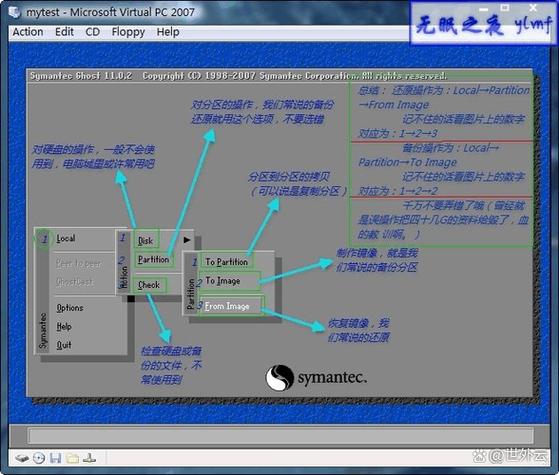This screenshot has width=559, height=475.
Task: Click the Symantec logo
Action: pyautogui.click(x=316, y=378)
